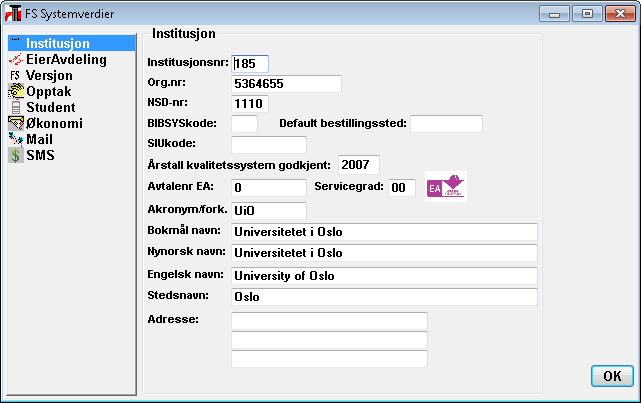Click the second Adresse line field
The height and width of the screenshot is (403, 641).
329,340
